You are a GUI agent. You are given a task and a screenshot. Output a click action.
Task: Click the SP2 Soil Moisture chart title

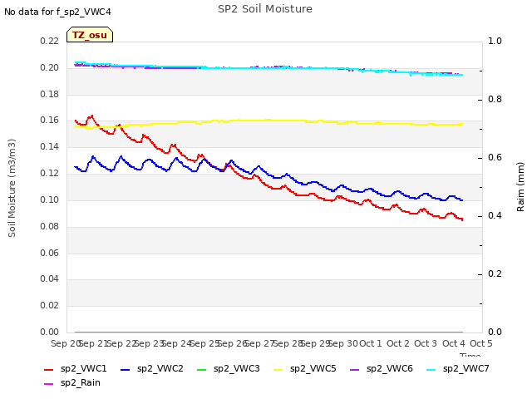click(265, 9)
